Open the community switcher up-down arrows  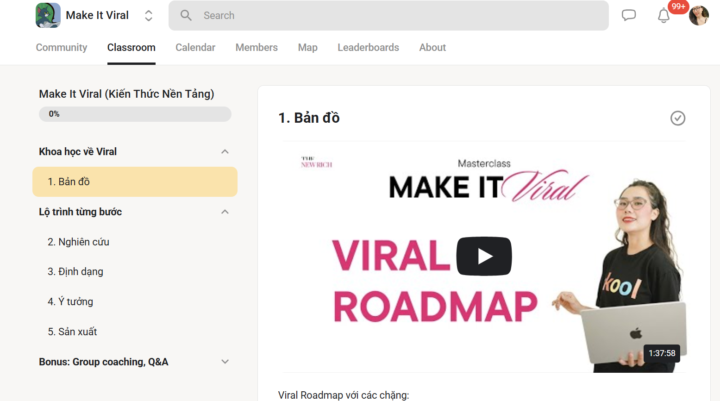coord(148,16)
